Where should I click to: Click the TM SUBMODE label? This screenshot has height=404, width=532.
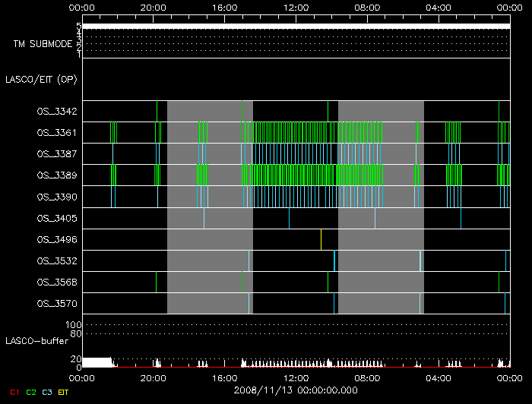43,44
